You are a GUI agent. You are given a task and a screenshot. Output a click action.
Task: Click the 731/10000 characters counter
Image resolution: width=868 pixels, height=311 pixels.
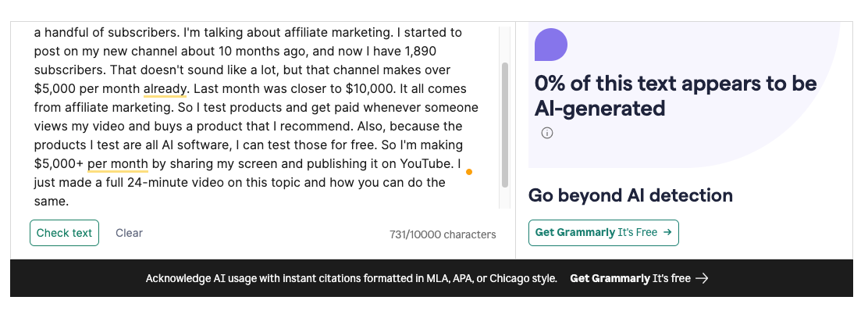pos(443,234)
